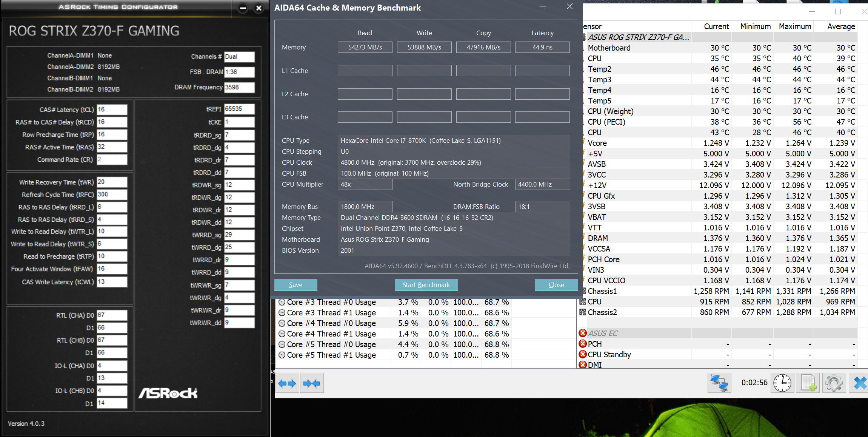The width and height of the screenshot is (868, 437).
Task: Click the red X icon beside ASUS EC
Action: 583,333
